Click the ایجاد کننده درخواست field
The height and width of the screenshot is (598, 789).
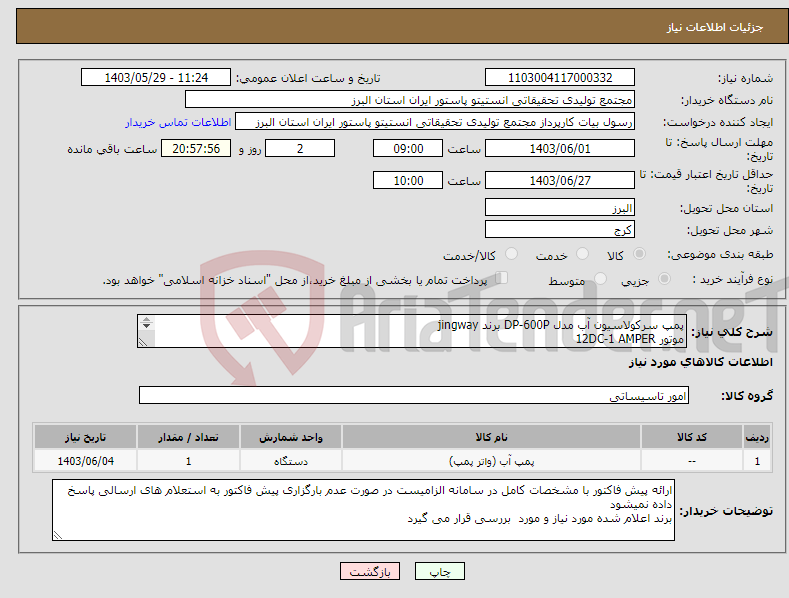pos(435,122)
